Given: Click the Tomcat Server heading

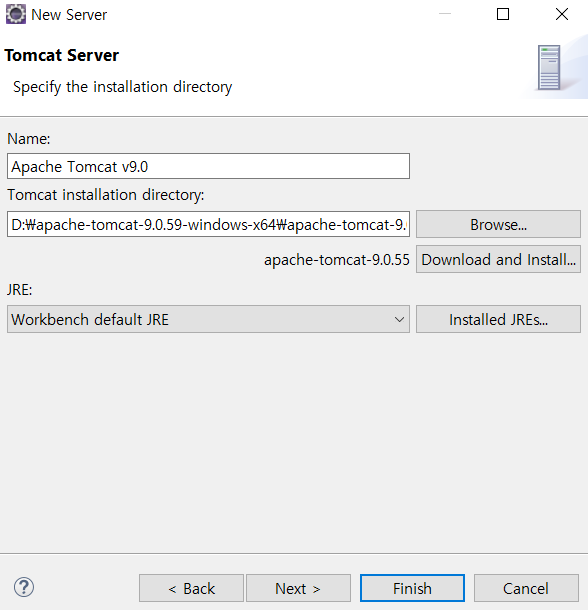Looking at the screenshot, I should click(x=61, y=55).
